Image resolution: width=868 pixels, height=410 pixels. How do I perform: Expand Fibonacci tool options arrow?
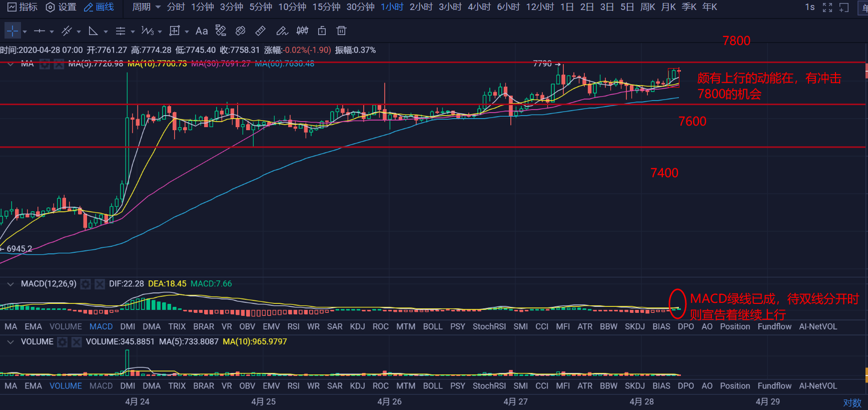tap(133, 32)
